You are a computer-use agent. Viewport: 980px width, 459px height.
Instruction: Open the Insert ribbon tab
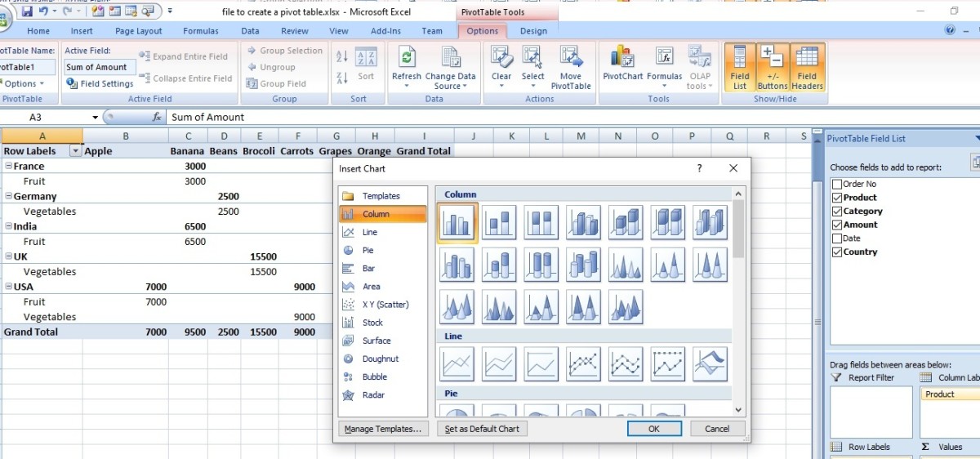[x=82, y=31]
